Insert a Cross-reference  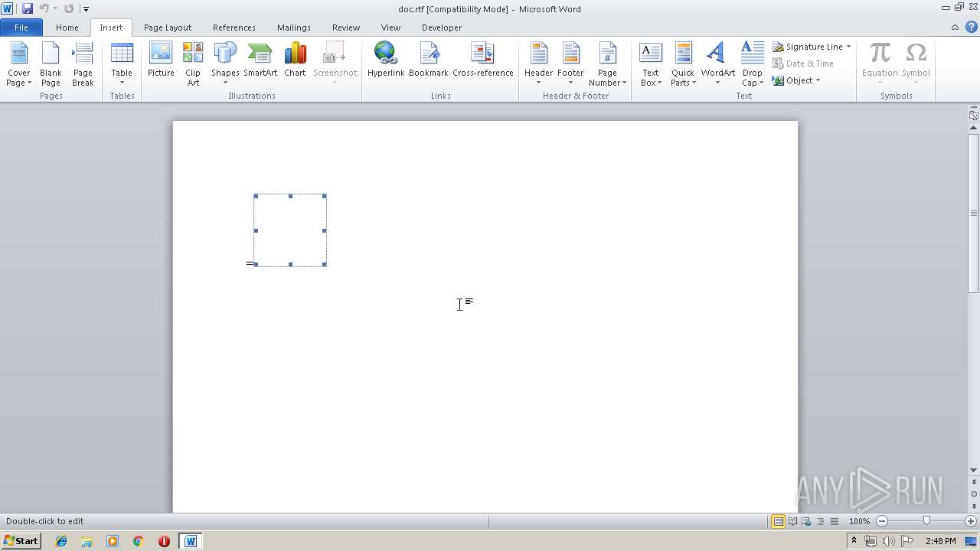tap(483, 60)
